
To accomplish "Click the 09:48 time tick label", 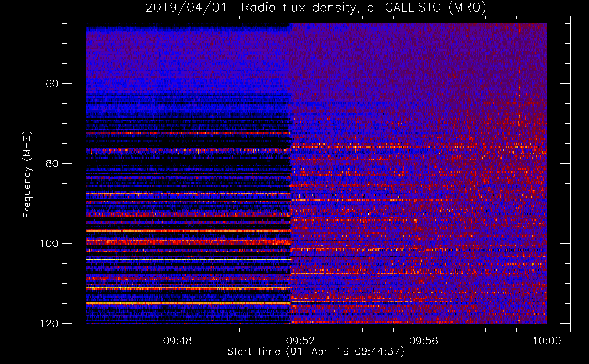I will click(x=177, y=341).
